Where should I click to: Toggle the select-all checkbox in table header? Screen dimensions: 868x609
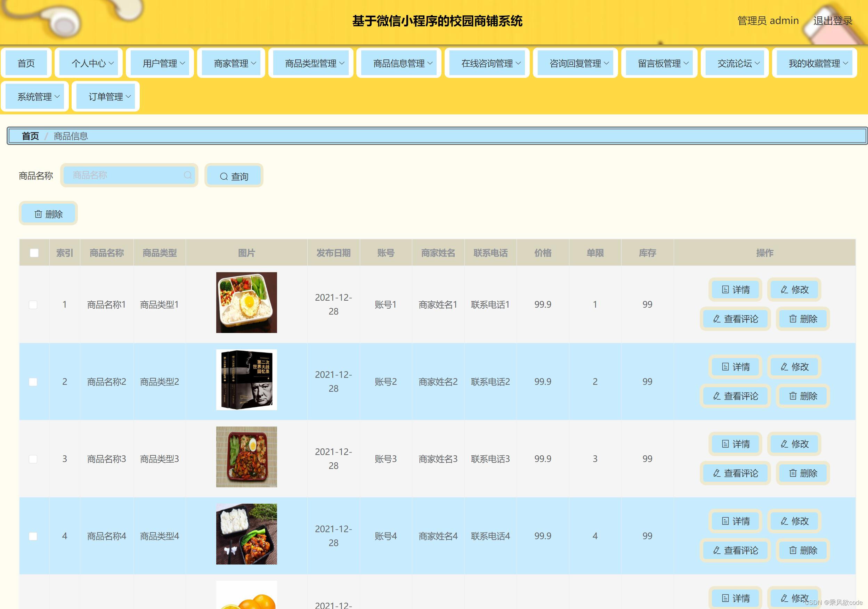click(34, 253)
